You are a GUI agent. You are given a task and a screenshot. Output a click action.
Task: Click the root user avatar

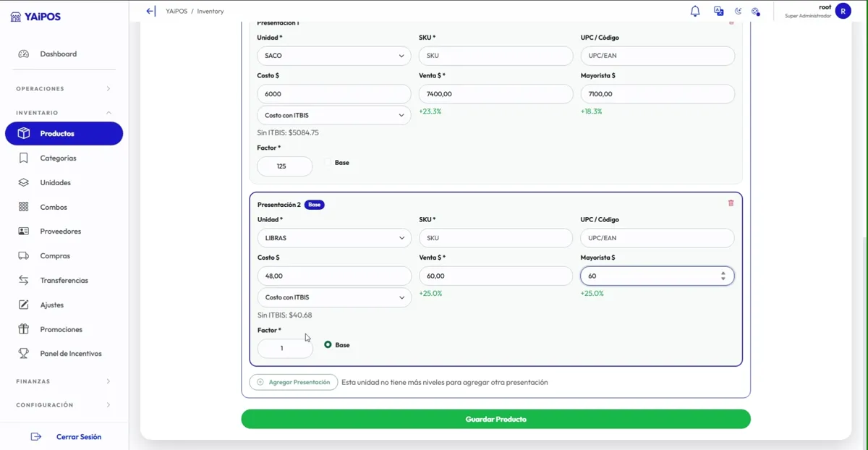843,11
